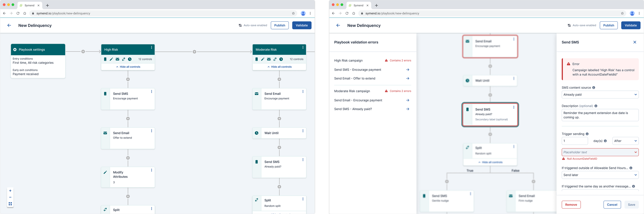Open left window Wait Until kebab menu

(x=303, y=131)
